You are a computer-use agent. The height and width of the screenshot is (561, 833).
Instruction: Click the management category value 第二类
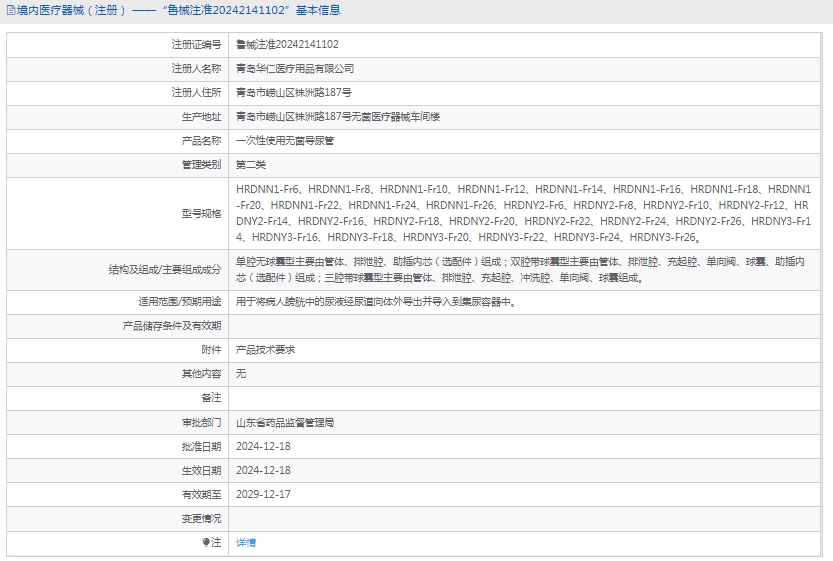[251, 165]
